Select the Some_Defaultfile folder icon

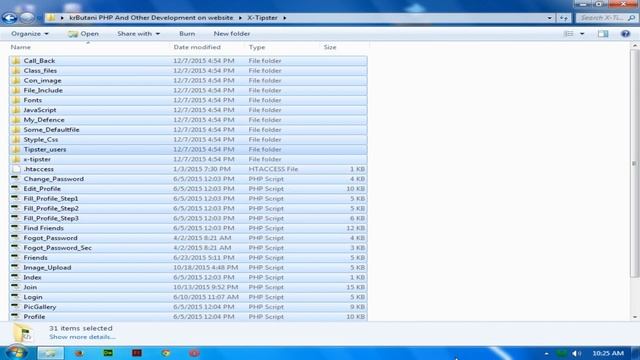tap(16, 129)
